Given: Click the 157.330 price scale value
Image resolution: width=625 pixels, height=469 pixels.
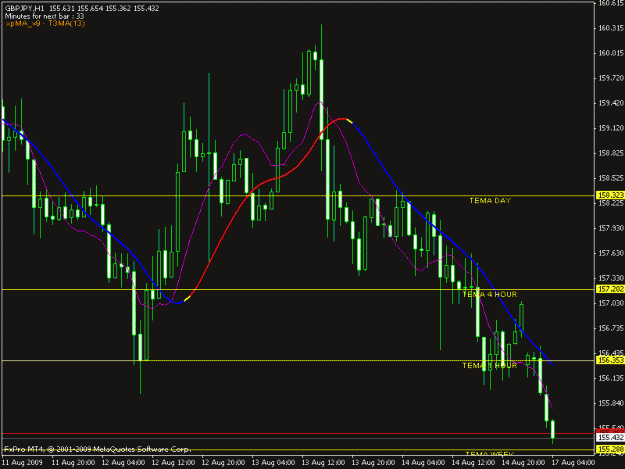Looking at the screenshot, I should coord(610,278).
